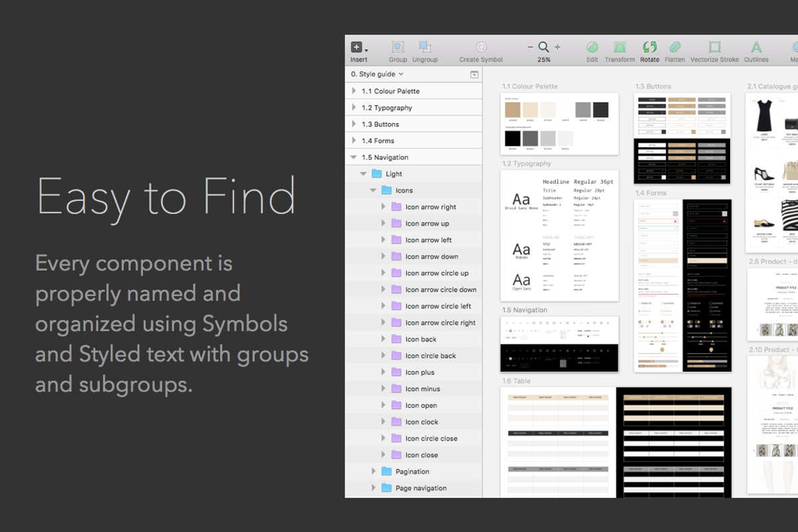Click the Create Symbol icon
This screenshot has width=798, height=532.
tap(481, 47)
